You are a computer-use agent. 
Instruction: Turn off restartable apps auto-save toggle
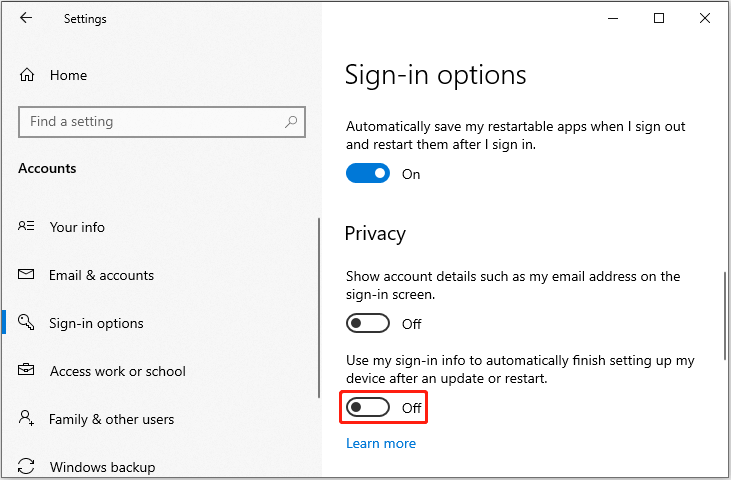(368, 173)
